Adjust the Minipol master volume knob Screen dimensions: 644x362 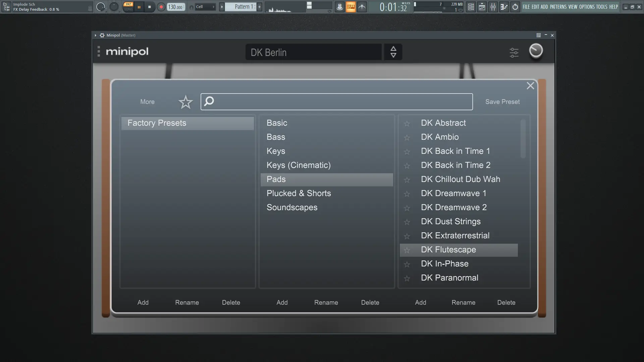[536, 51]
